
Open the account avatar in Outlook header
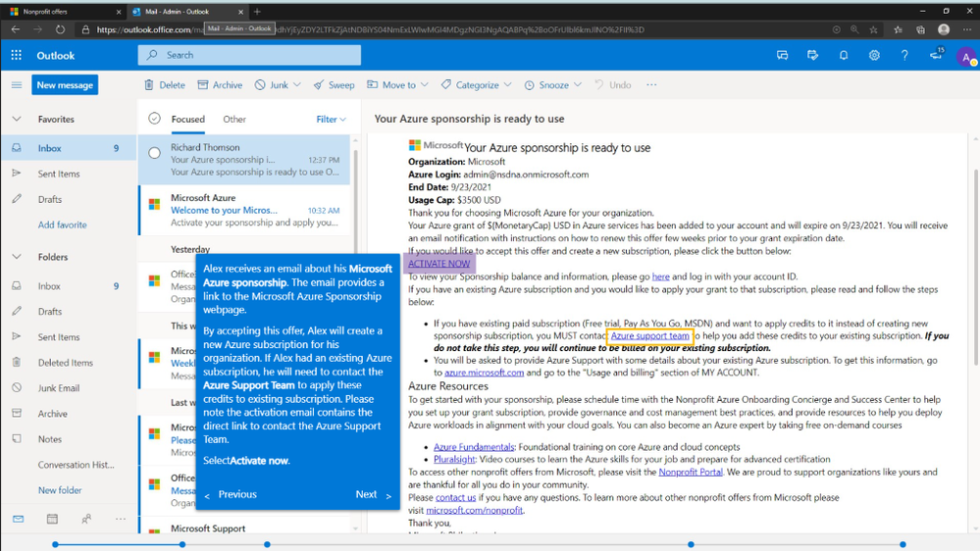tap(966, 57)
